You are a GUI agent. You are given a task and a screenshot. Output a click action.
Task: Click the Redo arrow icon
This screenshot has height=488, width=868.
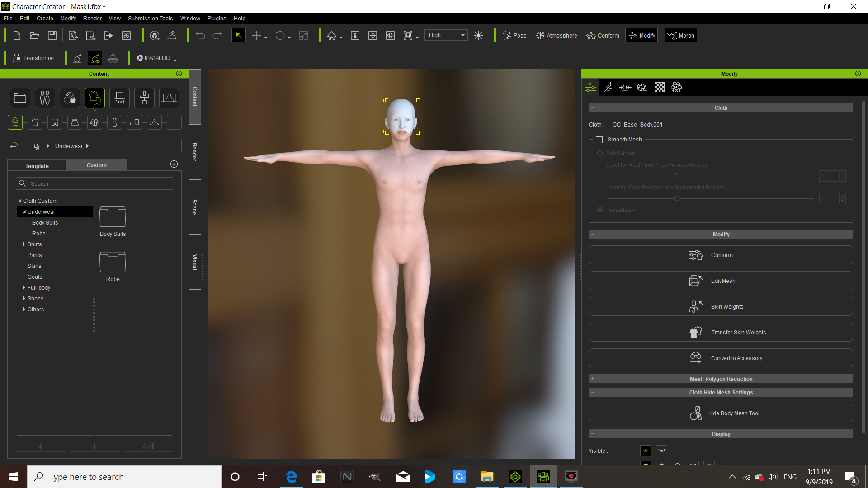pos(217,36)
